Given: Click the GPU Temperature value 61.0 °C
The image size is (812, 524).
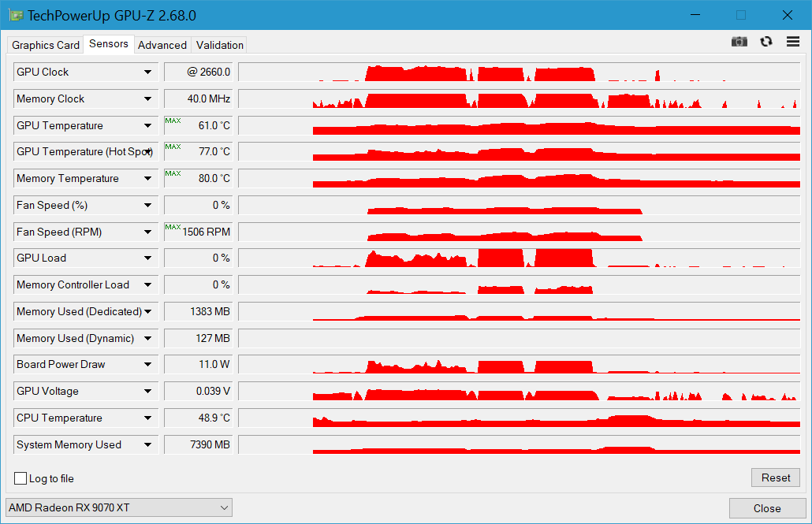Looking at the screenshot, I should (x=199, y=125).
